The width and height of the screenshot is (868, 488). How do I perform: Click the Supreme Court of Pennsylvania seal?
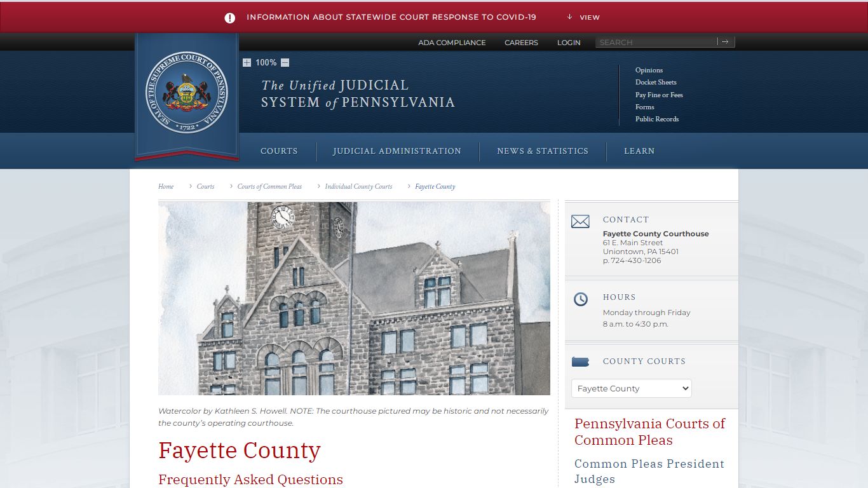click(x=187, y=92)
